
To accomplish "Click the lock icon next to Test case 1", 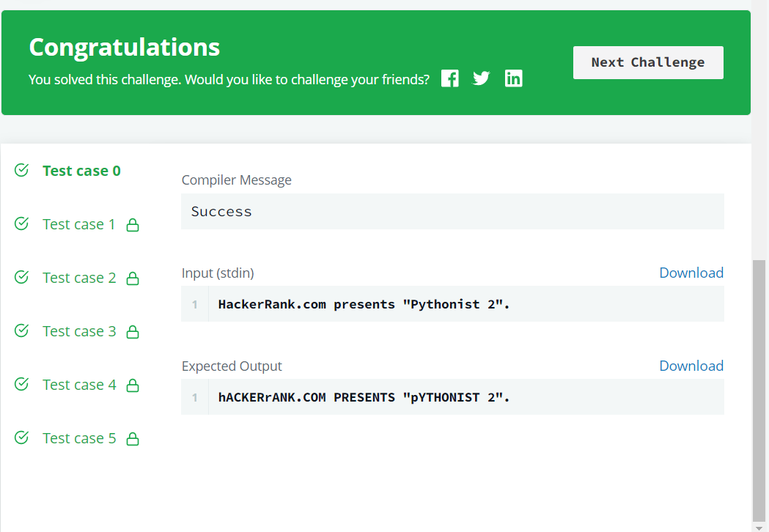I will click(133, 224).
